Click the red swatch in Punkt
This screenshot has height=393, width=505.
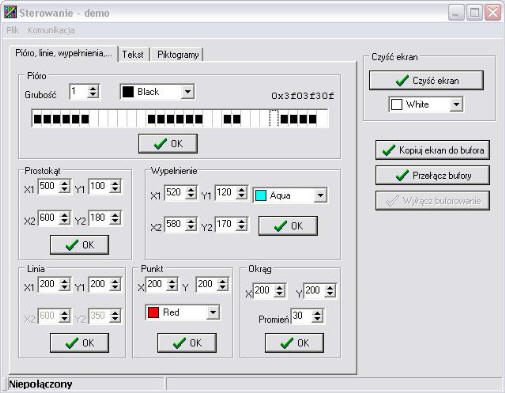click(153, 312)
